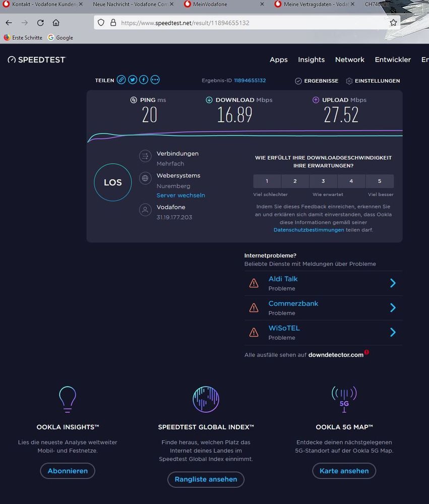429x504 pixels.
Task: Click warning icon beside WiSoTEL
Action: coord(254,332)
